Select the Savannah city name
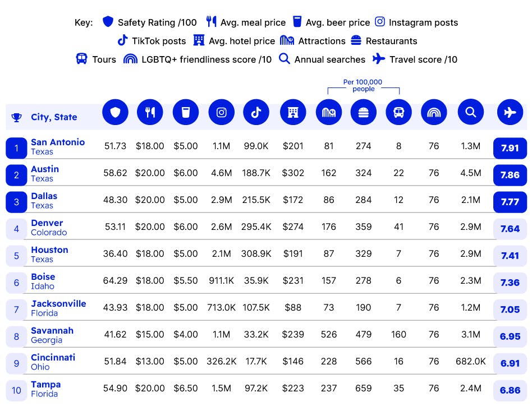Screen dimensions: 532x411 [x=52, y=331]
